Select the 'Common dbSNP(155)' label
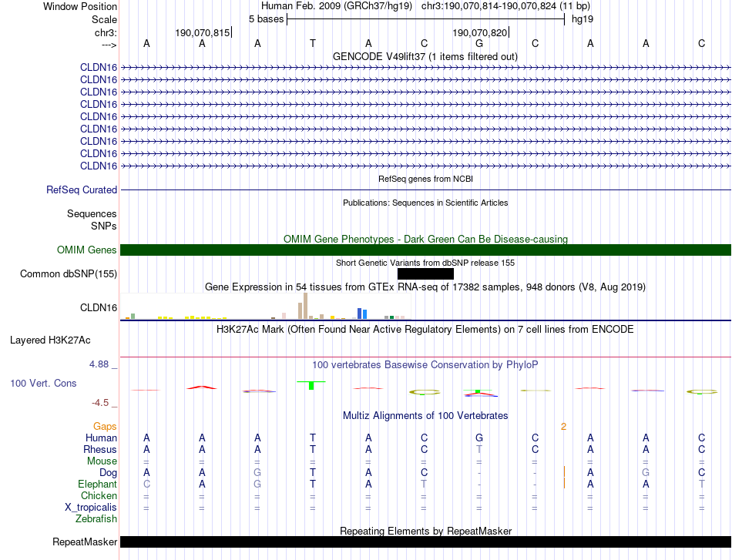The width and height of the screenshot is (732, 560). tap(68, 274)
